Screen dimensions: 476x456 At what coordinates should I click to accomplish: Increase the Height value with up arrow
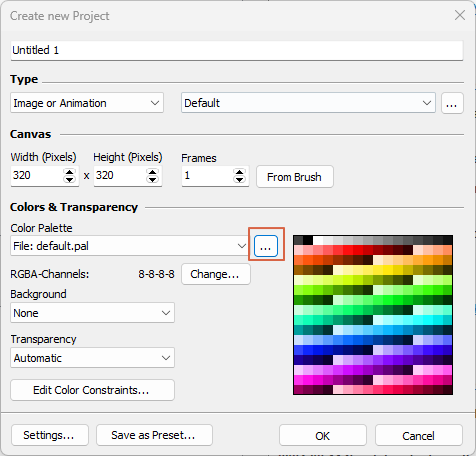point(152,172)
